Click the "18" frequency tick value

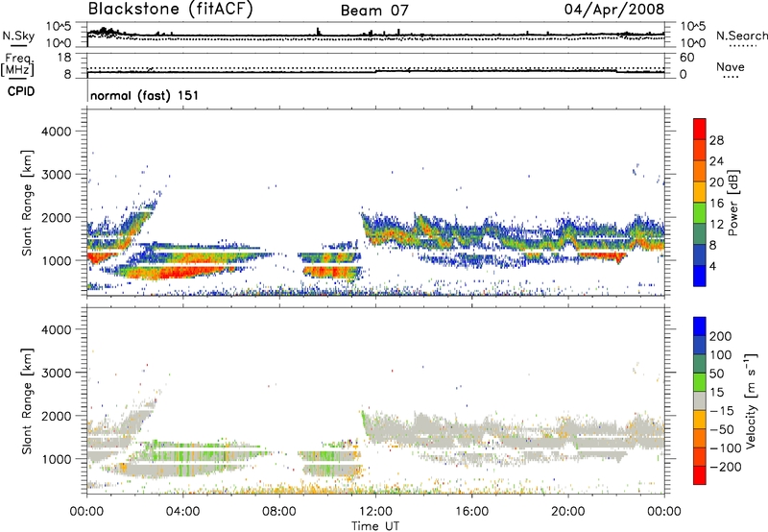coord(64,58)
